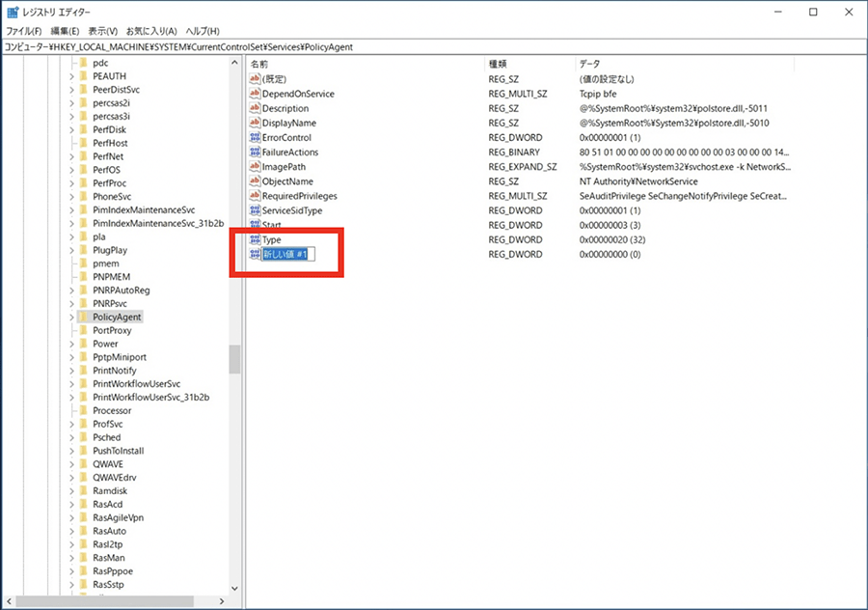
Task: Click the Description string value icon
Action: [255, 108]
